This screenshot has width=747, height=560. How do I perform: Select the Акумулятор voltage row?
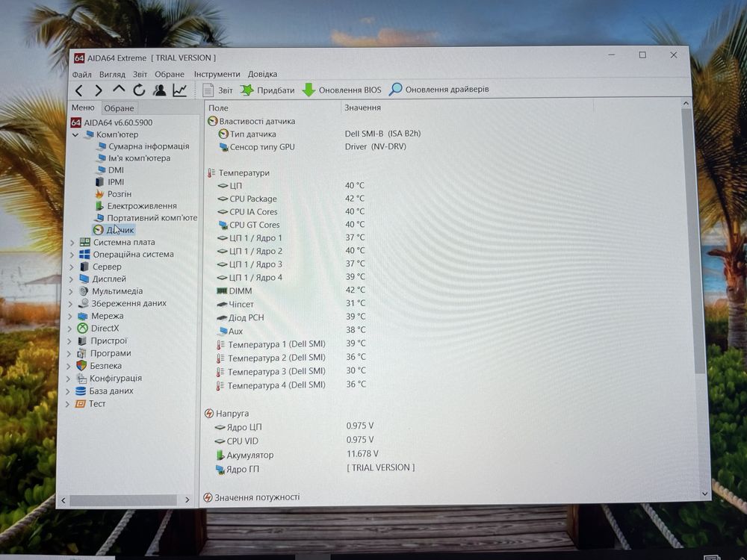297,455
